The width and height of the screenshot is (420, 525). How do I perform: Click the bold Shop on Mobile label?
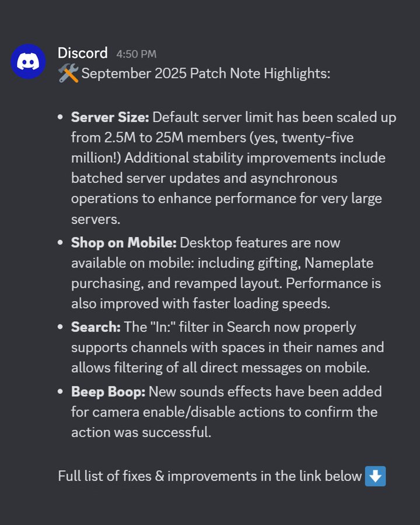[x=124, y=243]
